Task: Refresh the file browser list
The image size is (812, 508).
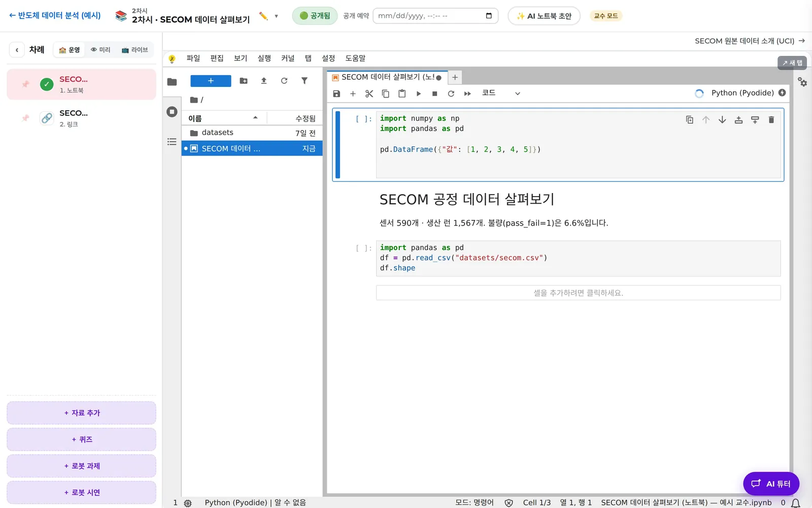Action: [284, 81]
